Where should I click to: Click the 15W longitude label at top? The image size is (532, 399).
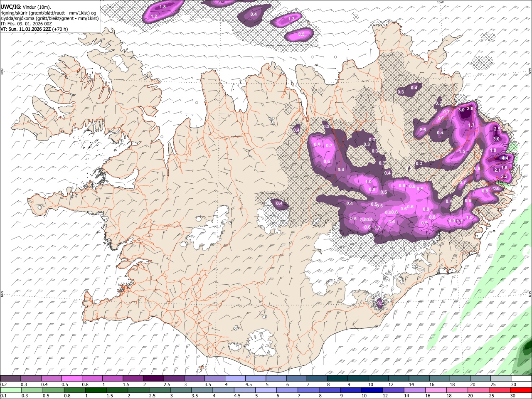click(x=440, y=2)
